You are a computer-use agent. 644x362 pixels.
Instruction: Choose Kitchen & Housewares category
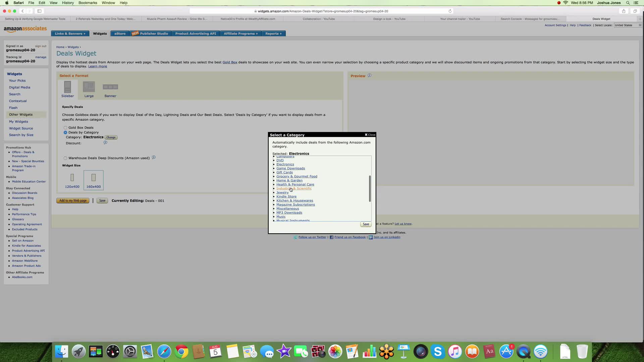point(294,200)
